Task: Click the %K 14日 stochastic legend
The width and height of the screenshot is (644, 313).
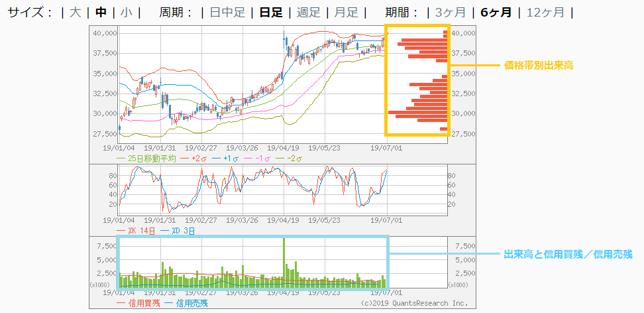Action: tap(140, 231)
